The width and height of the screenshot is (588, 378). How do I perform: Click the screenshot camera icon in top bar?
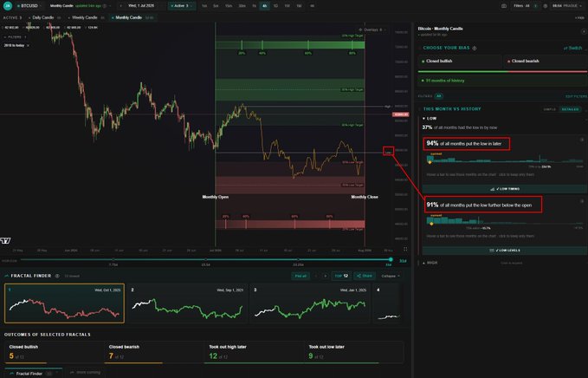(x=504, y=6)
